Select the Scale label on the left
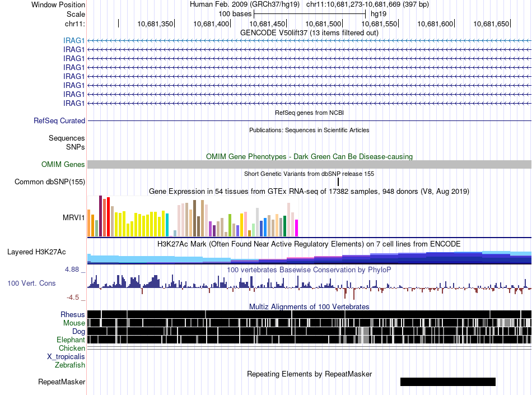 [x=76, y=14]
